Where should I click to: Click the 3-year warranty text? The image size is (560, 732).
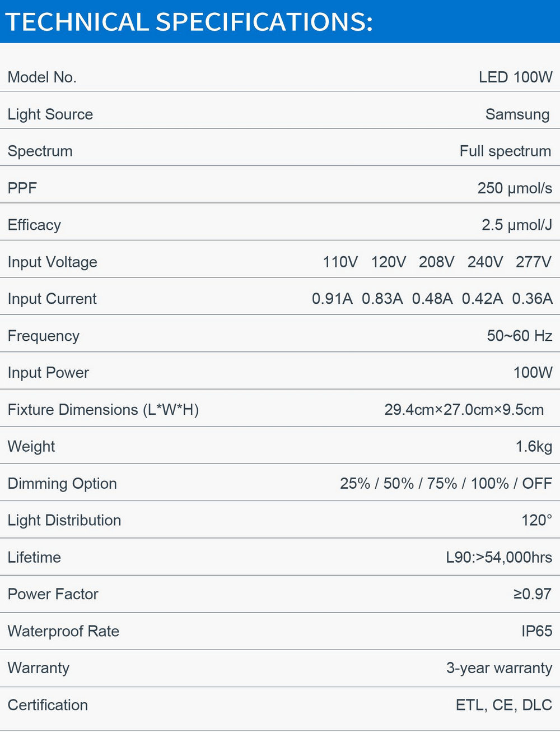coord(499,668)
